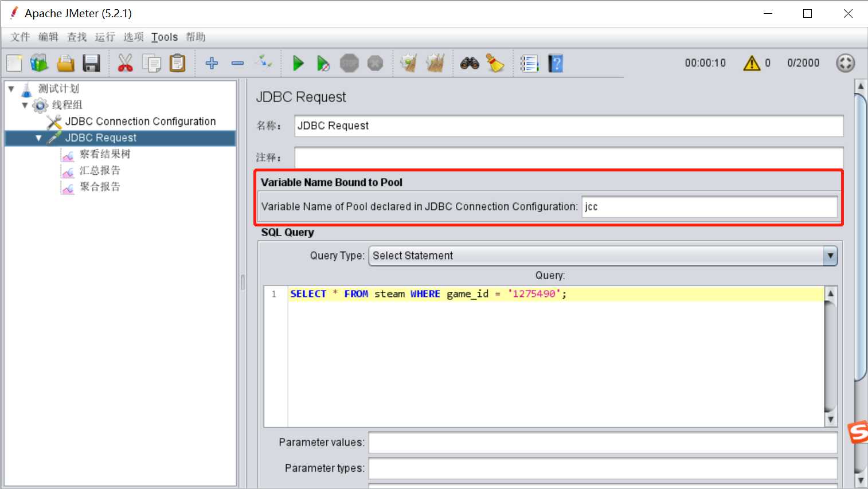The height and width of the screenshot is (489, 868).
Task: Click the minus Collapse All icon
Action: (x=237, y=63)
